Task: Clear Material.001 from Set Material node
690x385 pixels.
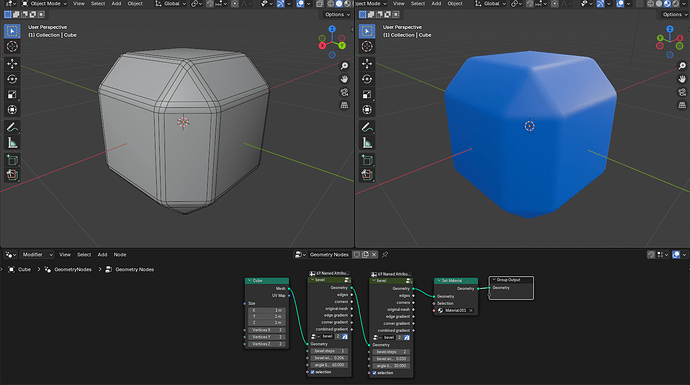Action: pyautogui.click(x=471, y=311)
